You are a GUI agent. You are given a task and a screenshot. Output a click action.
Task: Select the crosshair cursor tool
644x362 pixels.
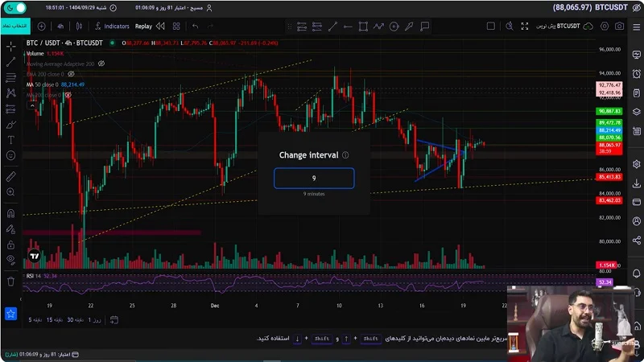pyautogui.click(x=10, y=45)
